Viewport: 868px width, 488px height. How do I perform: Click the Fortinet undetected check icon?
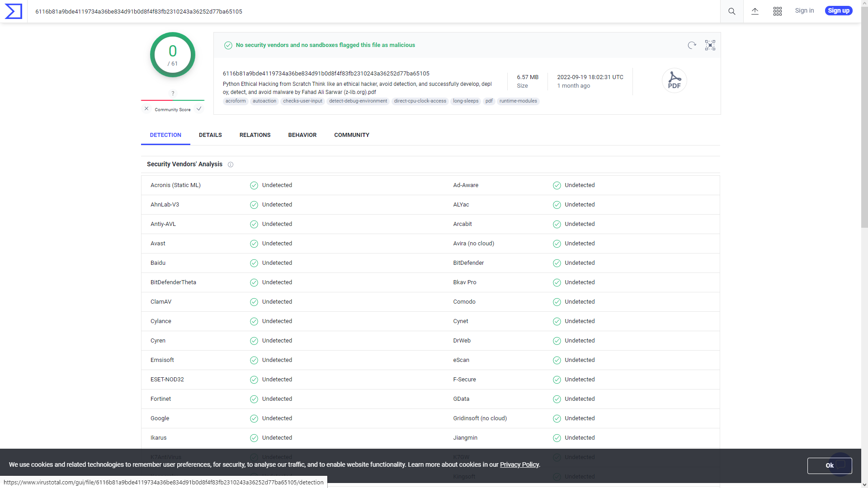pos(254,399)
